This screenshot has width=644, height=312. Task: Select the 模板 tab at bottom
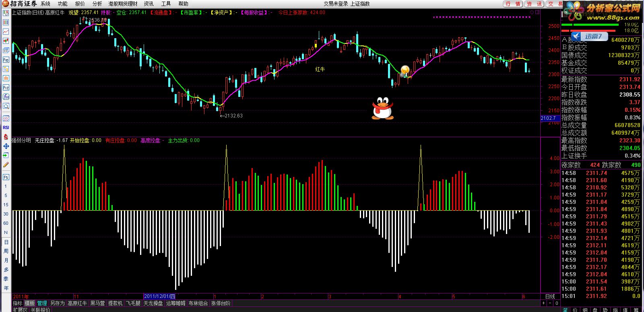(30, 303)
